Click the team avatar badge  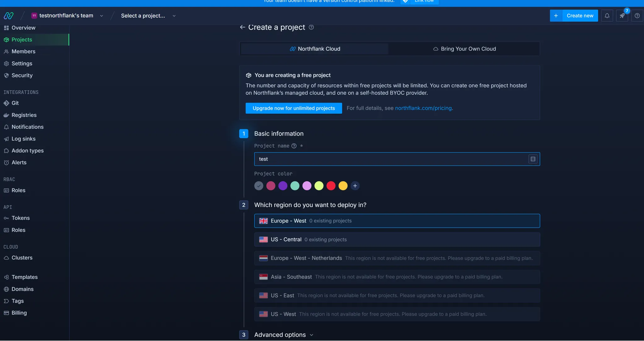pyautogui.click(x=34, y=16)
